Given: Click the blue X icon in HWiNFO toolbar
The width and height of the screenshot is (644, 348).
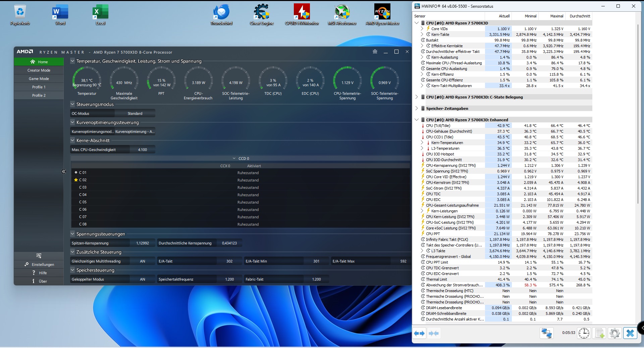Looking at the screenshot, I should (x=630, y=333).
